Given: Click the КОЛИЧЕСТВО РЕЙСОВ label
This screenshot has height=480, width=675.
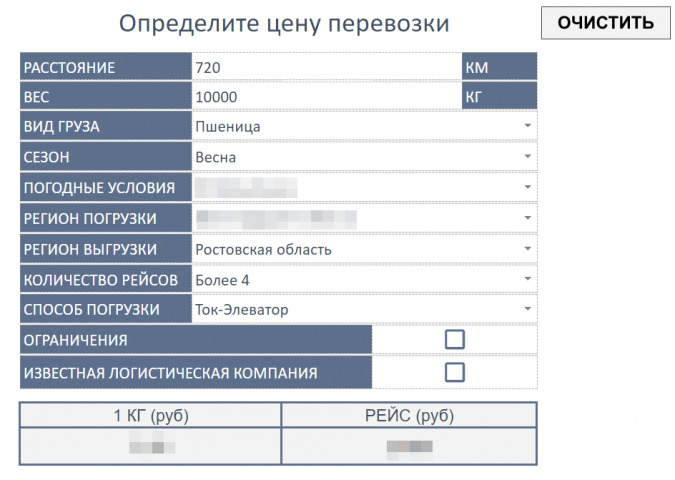Looking at the screenshot, I should pyautogui.click(x=105, y=279).
